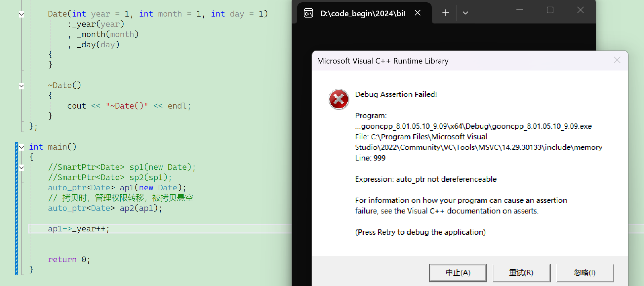Click the 'Microsoft Visual C++ Runtime Library' title
Screen dimensions: 644x286
coord(383,61)
